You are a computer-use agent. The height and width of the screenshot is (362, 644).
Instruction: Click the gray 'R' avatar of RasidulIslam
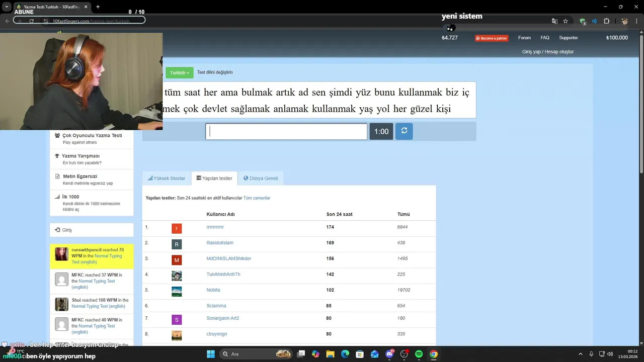pos(177,244)
